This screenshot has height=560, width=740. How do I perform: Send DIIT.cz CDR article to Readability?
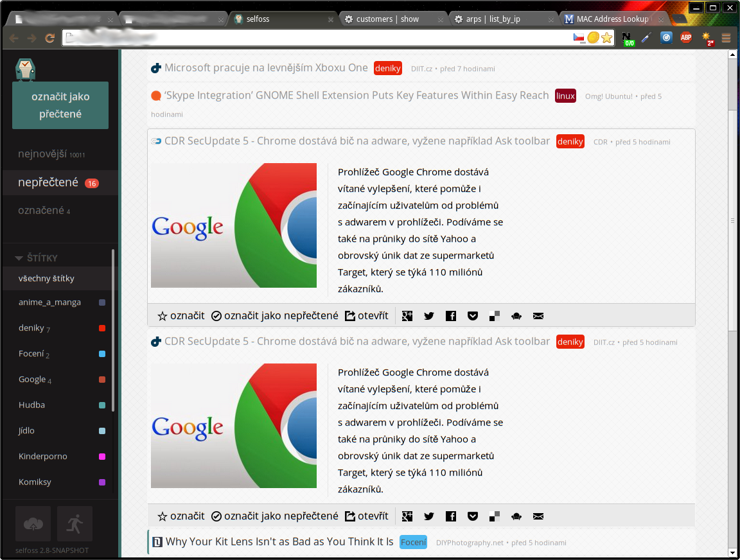point(516,516)
